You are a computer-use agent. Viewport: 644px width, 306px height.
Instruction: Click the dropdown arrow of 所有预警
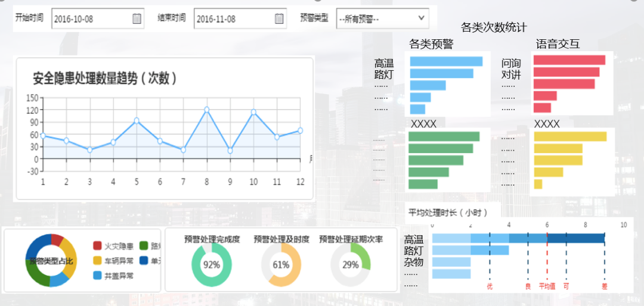421,18
